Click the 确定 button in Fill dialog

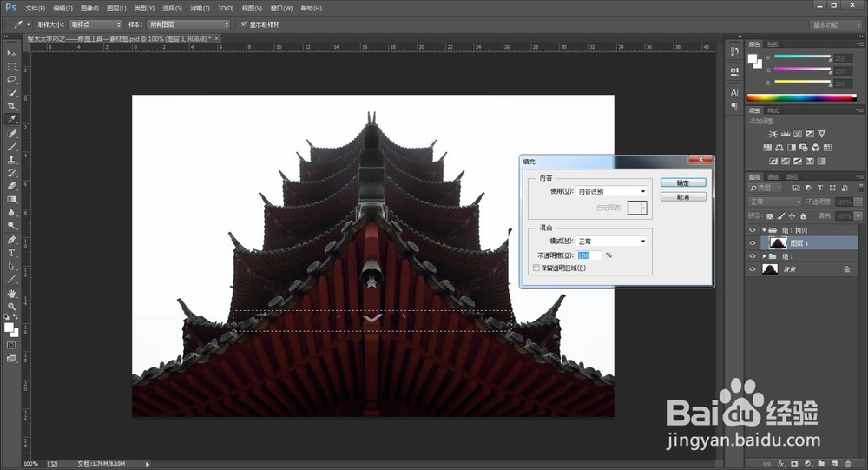coord(682,183)
